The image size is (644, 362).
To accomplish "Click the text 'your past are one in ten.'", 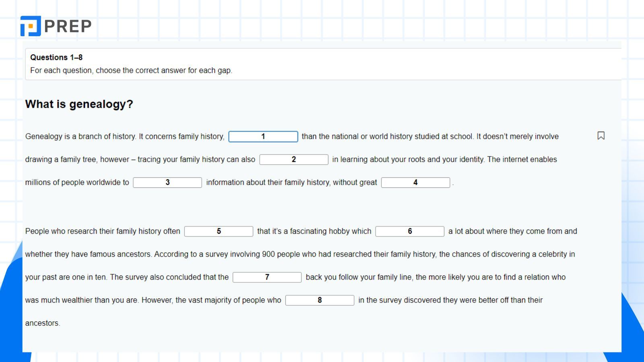I will (x=66, y=277).
